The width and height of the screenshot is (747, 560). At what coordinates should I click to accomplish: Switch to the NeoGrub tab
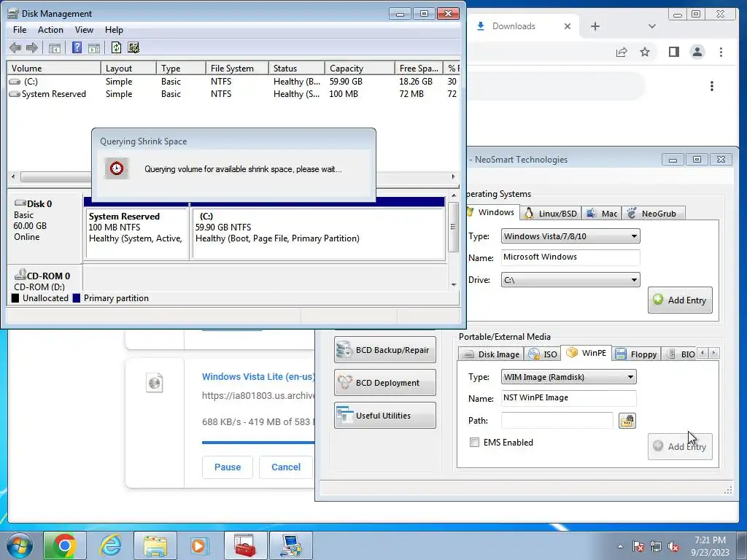coord(651,214)
